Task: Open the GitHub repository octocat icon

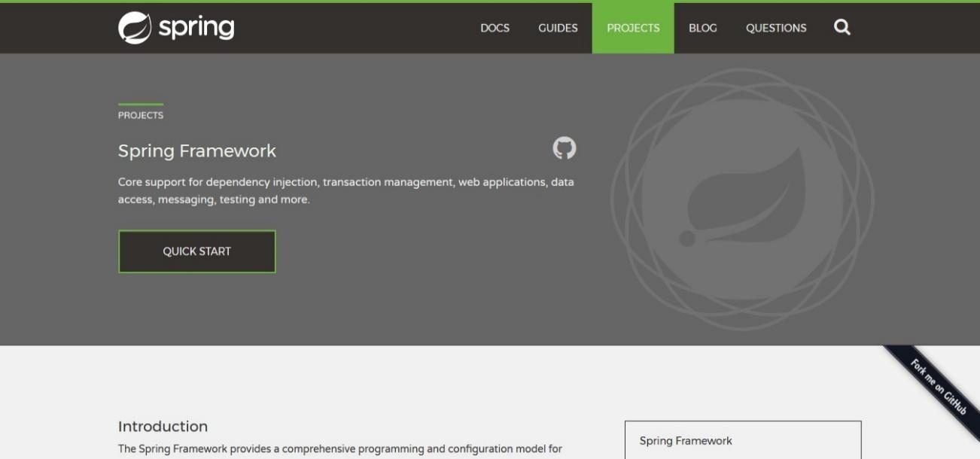Action: (x=565, y=148)
